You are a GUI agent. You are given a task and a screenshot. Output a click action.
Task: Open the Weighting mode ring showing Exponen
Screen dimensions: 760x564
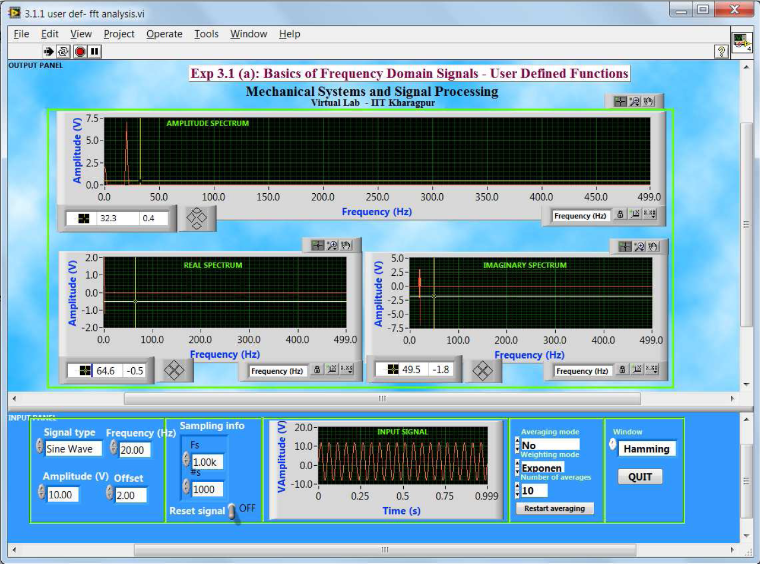[542, 468]
